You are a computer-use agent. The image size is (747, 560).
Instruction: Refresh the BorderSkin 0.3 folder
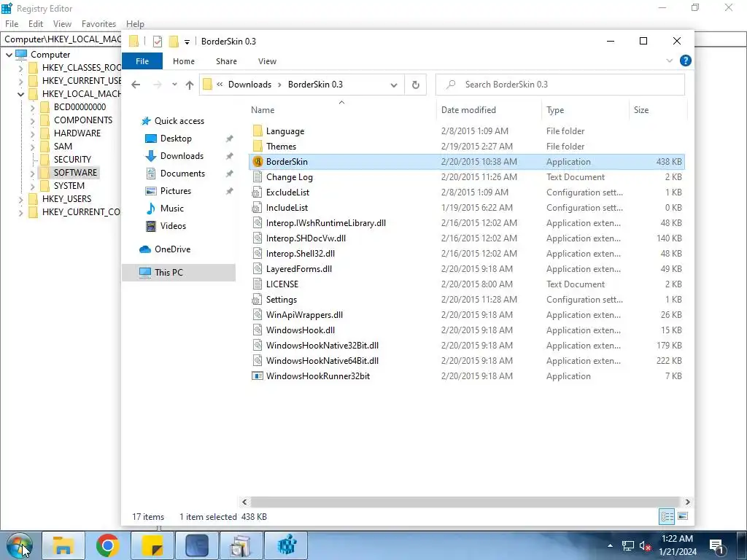coord(415,85)
